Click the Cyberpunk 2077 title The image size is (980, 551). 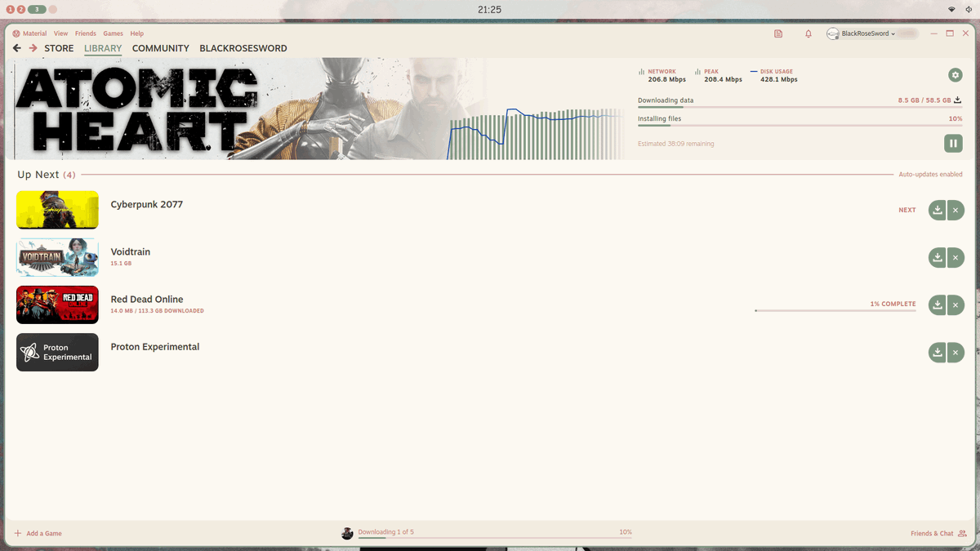pyautogui.click(x=147, y=205)
